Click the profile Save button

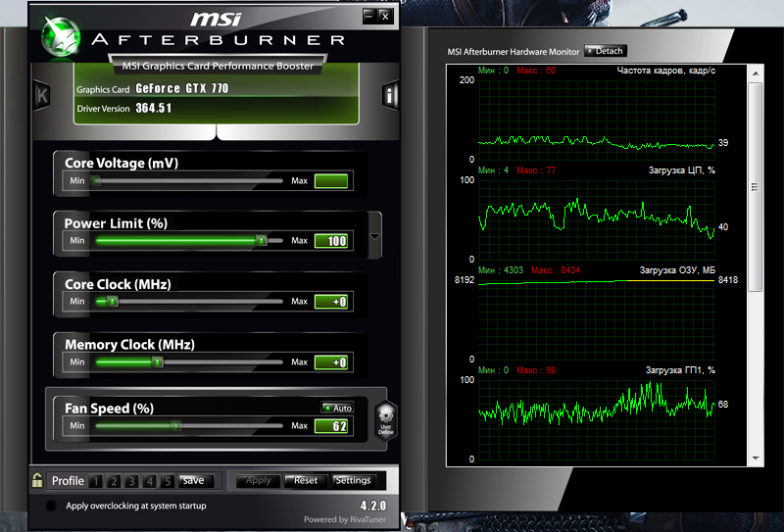coord(196,480)
